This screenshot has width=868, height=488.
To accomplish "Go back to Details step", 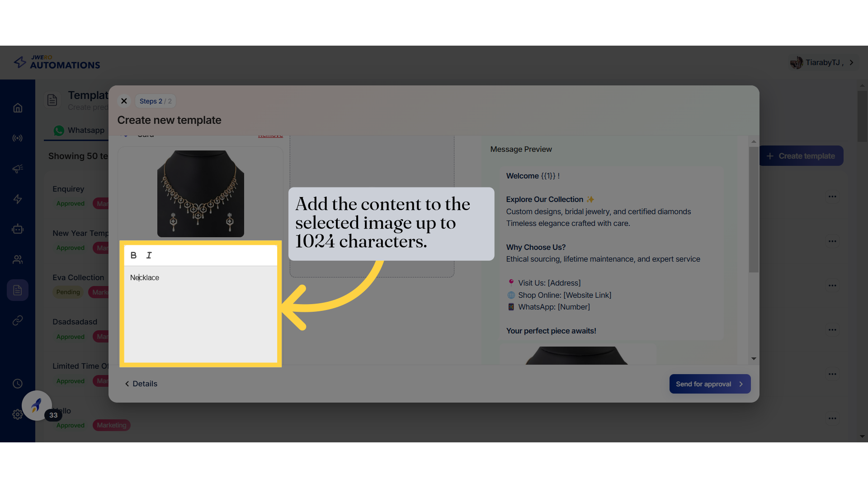I will [141, 384].
